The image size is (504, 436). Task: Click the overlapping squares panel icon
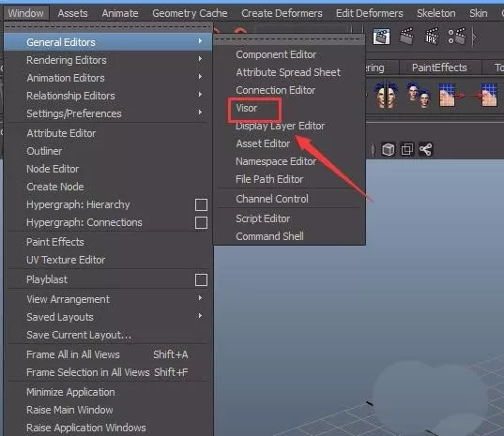(x=407, y=149)
